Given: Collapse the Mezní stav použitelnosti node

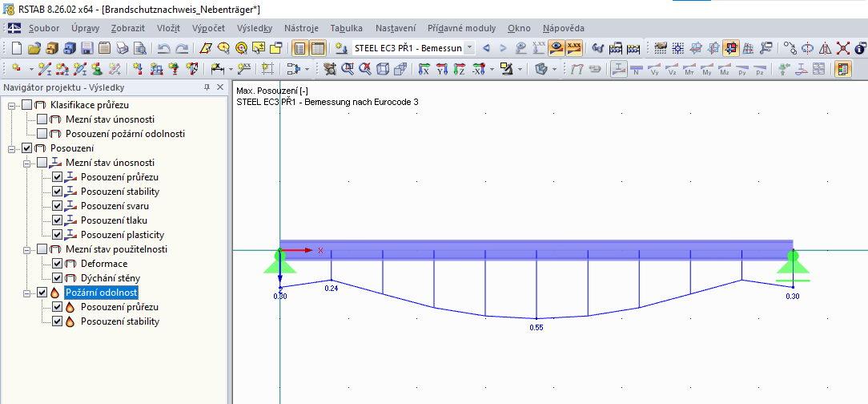Looking at the screenshot, I should [27, 248].
